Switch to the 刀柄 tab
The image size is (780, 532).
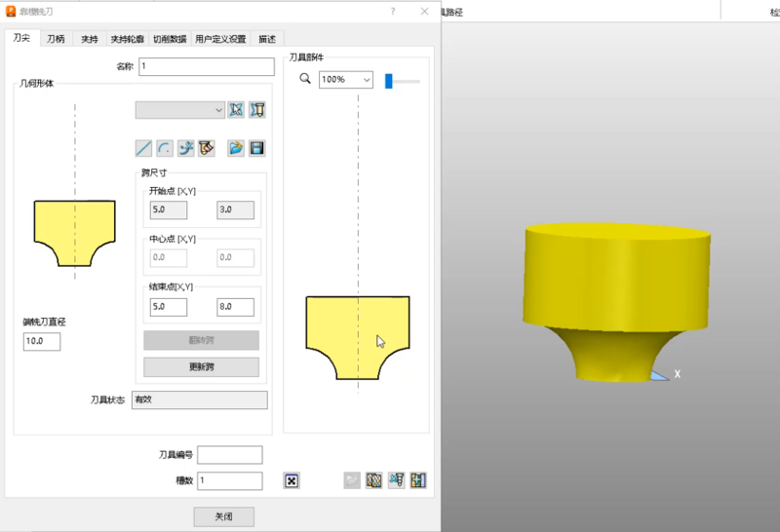click(x=57, y=39)
